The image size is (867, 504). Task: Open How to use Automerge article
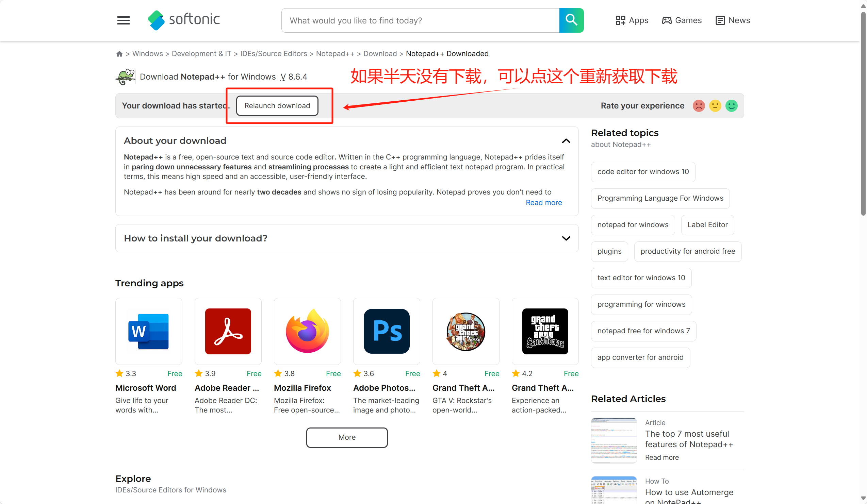689,497
